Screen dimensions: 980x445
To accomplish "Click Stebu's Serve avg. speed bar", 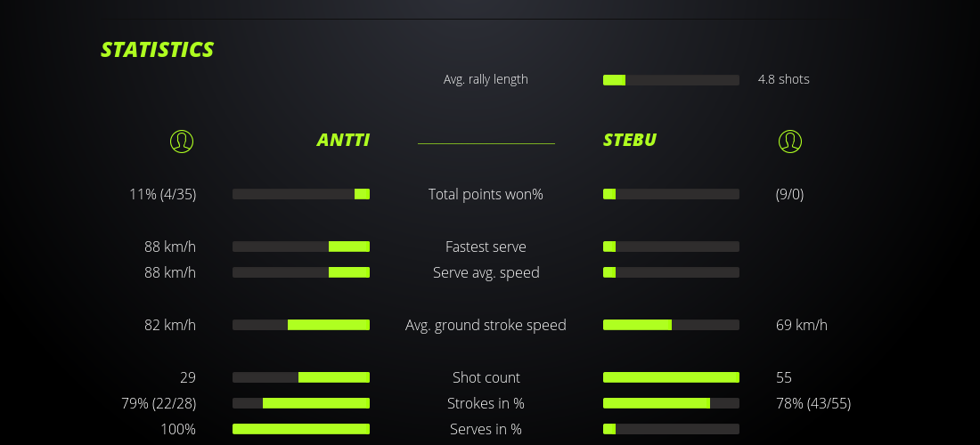I will (x=671, y=272).
